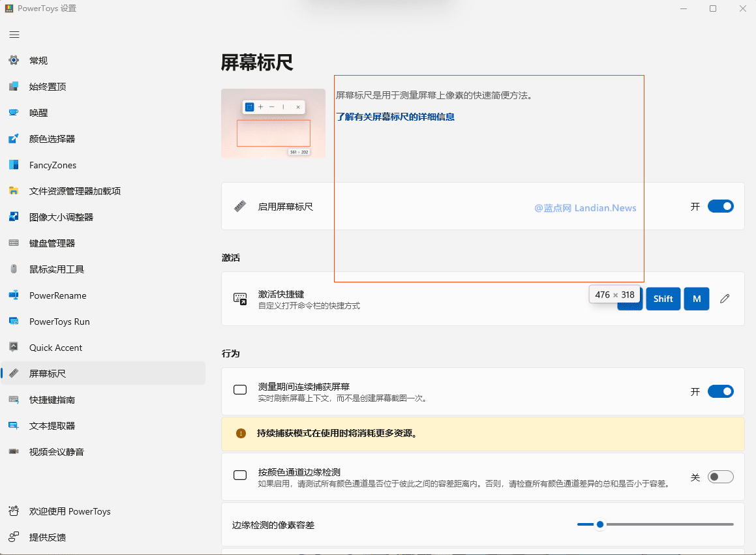
Task: Click the FancyZones icon in sidebar
Action: [x=14, y=165]
